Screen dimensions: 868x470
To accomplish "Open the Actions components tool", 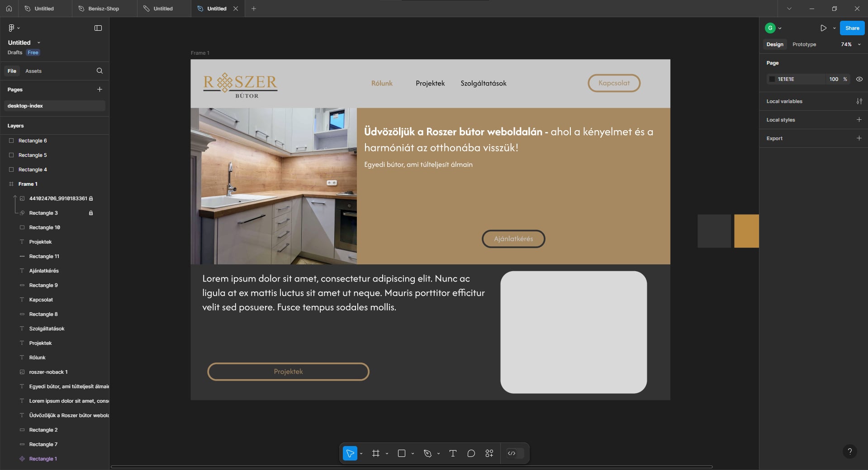I will 489,453.
